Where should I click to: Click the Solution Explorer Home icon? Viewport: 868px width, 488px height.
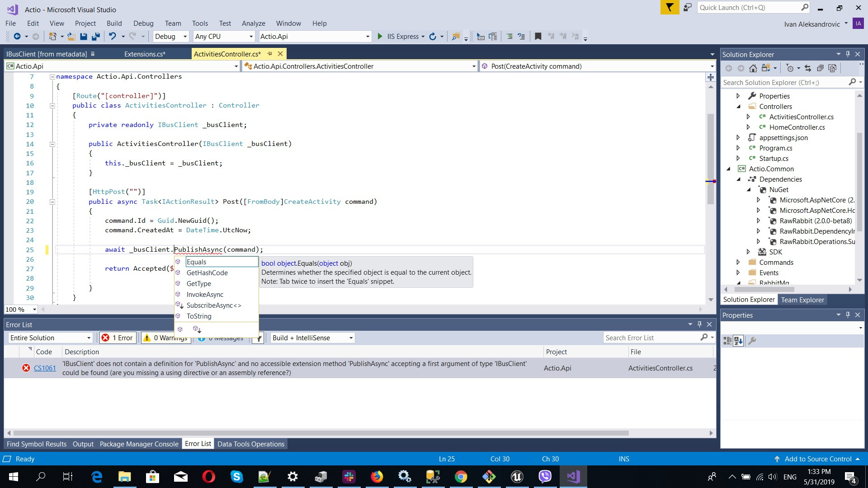coord(753,68)
